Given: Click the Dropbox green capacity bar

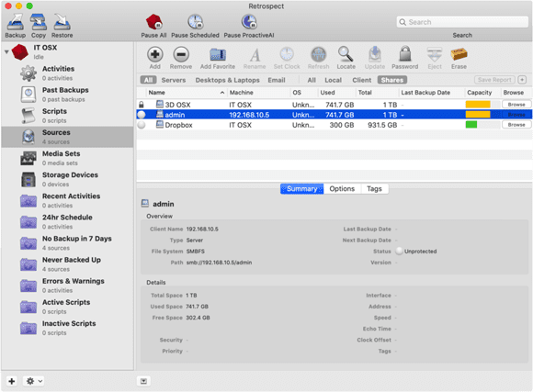Looking at the screenshot, I should [x=471, y=125].
